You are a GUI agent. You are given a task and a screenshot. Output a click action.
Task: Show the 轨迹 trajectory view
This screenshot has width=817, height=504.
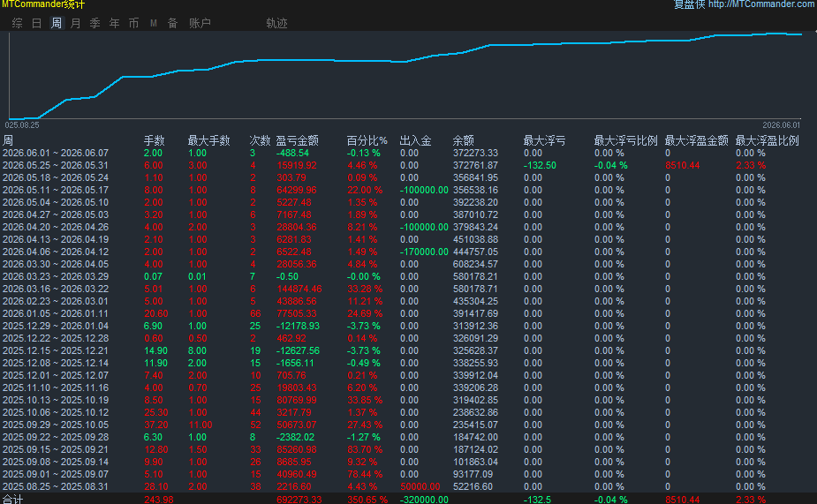point(276,23)
